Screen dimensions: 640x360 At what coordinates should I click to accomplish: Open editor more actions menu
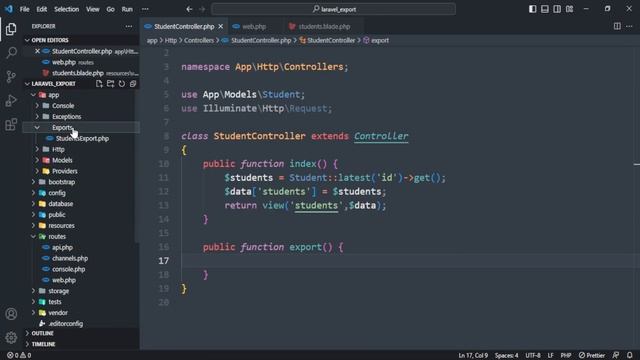[x=629, y=26]
